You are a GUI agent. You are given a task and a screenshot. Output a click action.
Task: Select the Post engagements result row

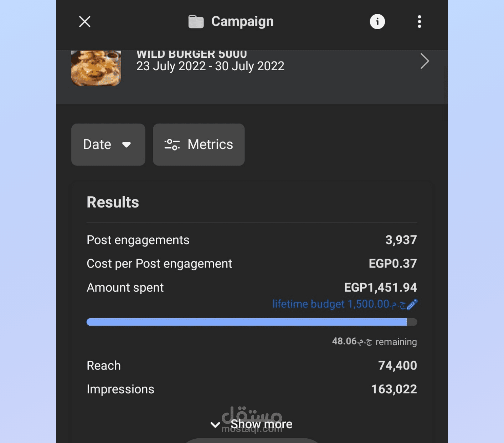click(x=252, y=240)
